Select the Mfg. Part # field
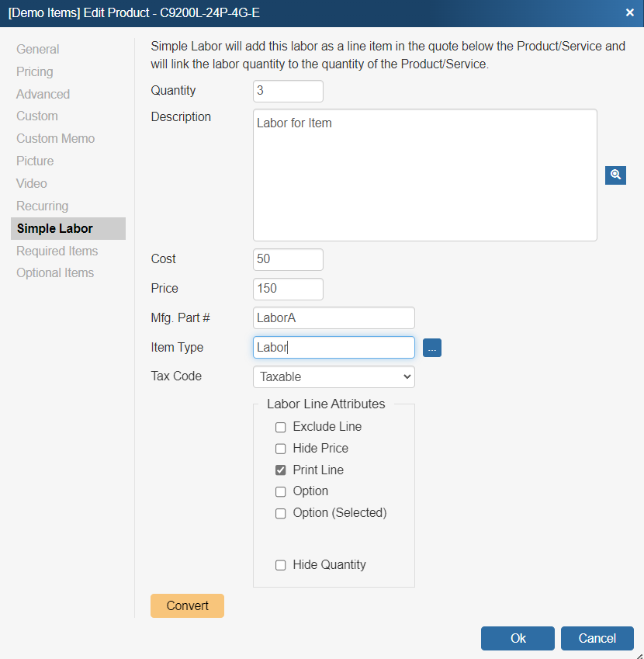Viewport: 644px width, 659px height. pyautogui.click(x=334, y=318)
